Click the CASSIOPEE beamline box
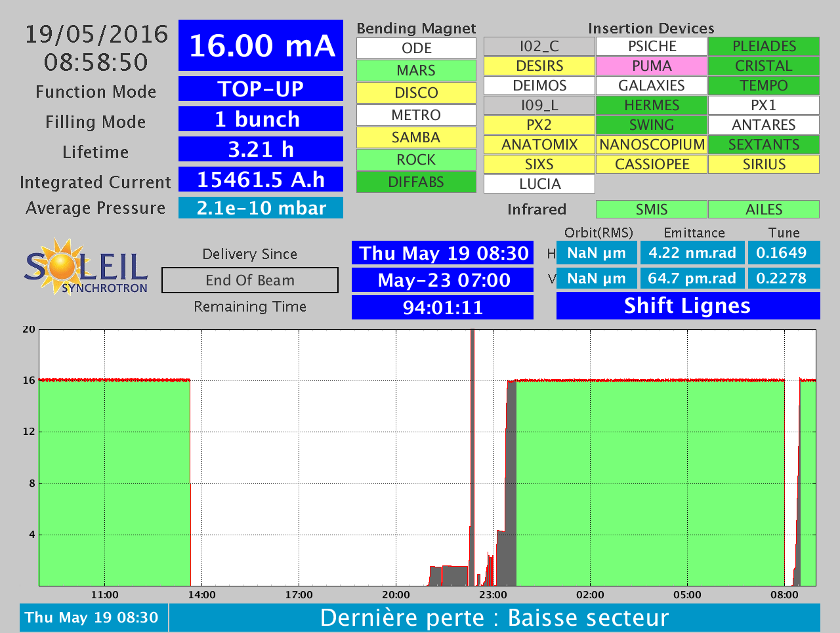The height and width of the screenshot is (633, 840). pos(652,164)
